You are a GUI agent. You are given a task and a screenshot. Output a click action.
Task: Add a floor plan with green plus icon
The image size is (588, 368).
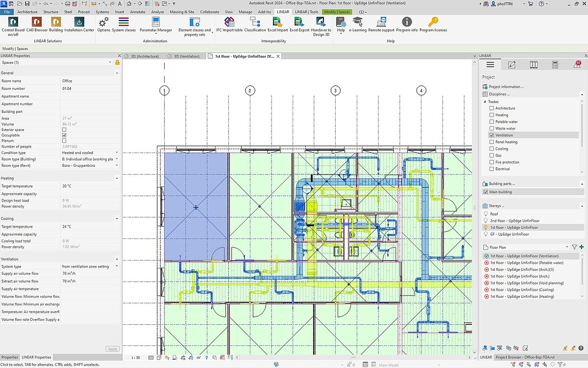coord(582,247)
